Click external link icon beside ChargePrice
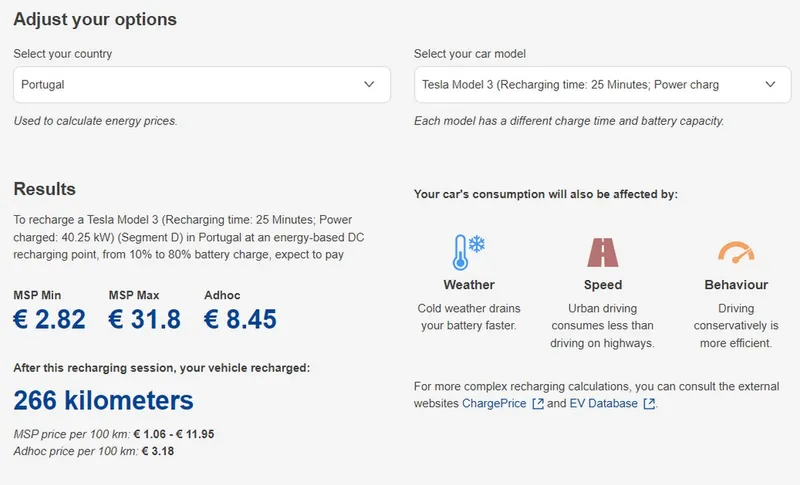Screen dimensions: 800x485 [538, 404]
